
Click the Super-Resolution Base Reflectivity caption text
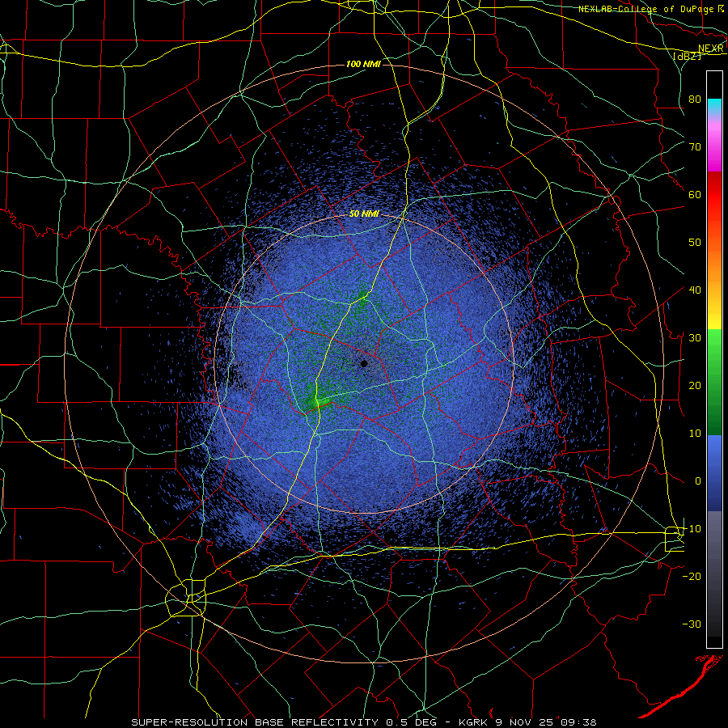click(x=255, y=722)
